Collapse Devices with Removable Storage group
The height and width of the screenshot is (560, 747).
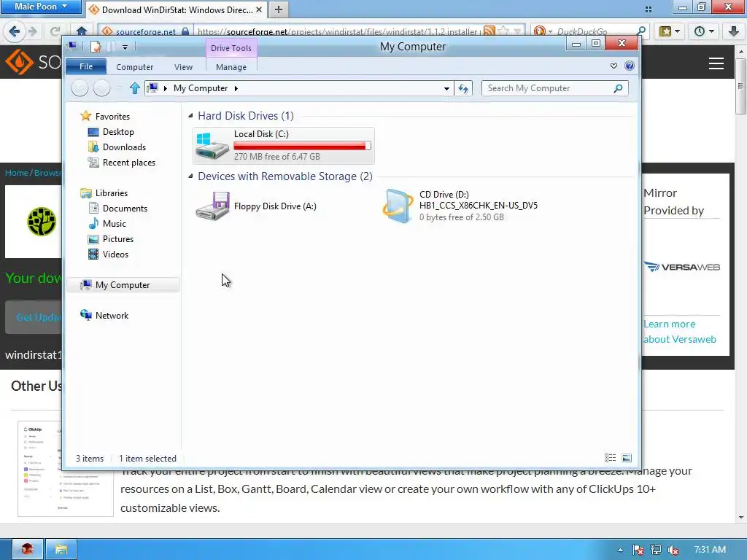(190, 176)
